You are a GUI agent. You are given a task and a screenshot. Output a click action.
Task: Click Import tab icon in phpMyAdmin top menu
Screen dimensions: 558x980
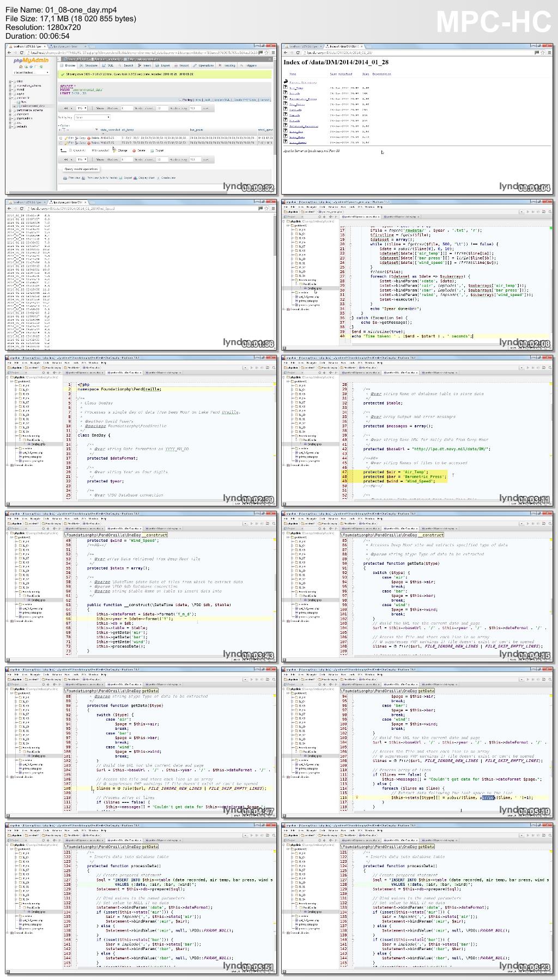point(176,65)
